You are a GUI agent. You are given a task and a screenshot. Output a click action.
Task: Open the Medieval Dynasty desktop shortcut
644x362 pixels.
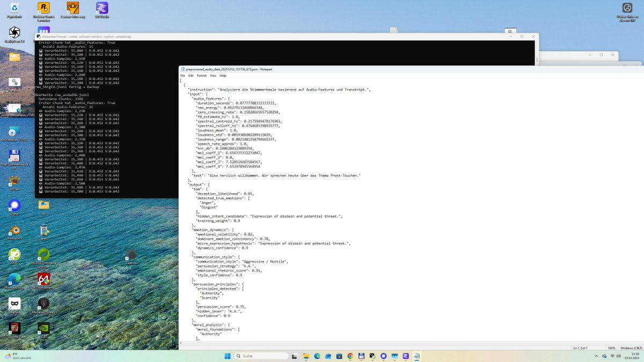[x=44, y=306]
